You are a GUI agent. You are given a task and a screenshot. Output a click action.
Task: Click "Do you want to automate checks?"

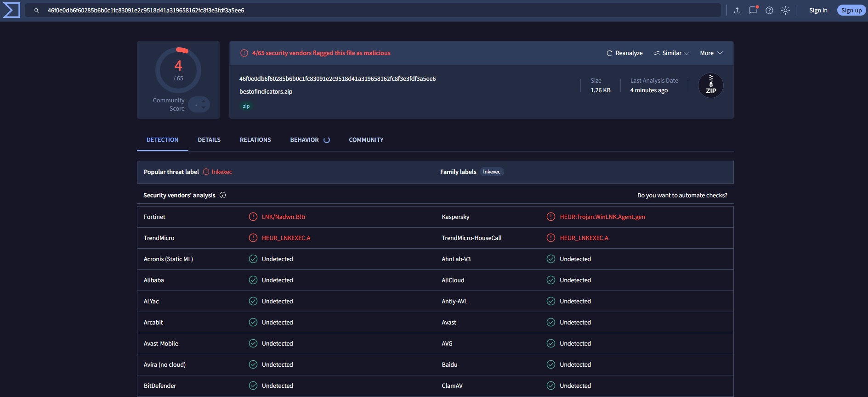[682, 196]
